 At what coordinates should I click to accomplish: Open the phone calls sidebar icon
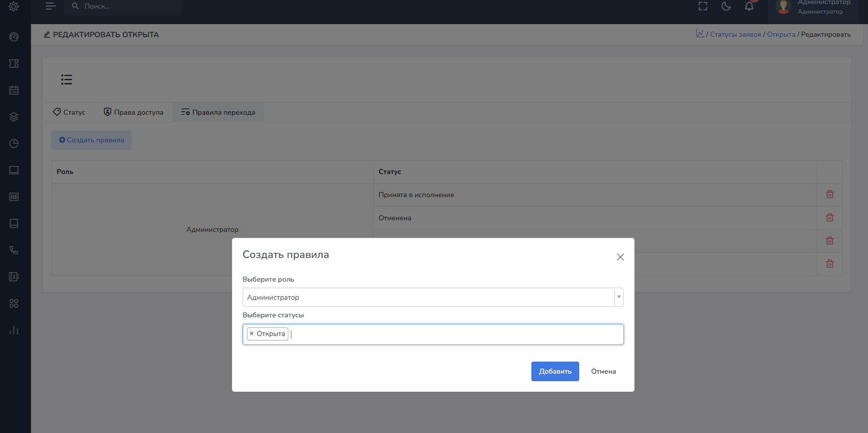coord(14,250)
